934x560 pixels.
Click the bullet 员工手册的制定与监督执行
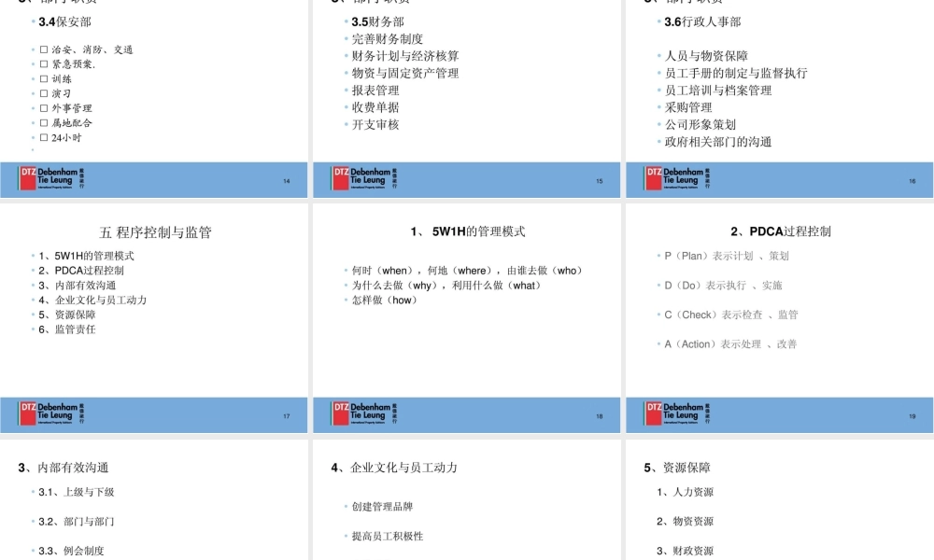(736, 73)
